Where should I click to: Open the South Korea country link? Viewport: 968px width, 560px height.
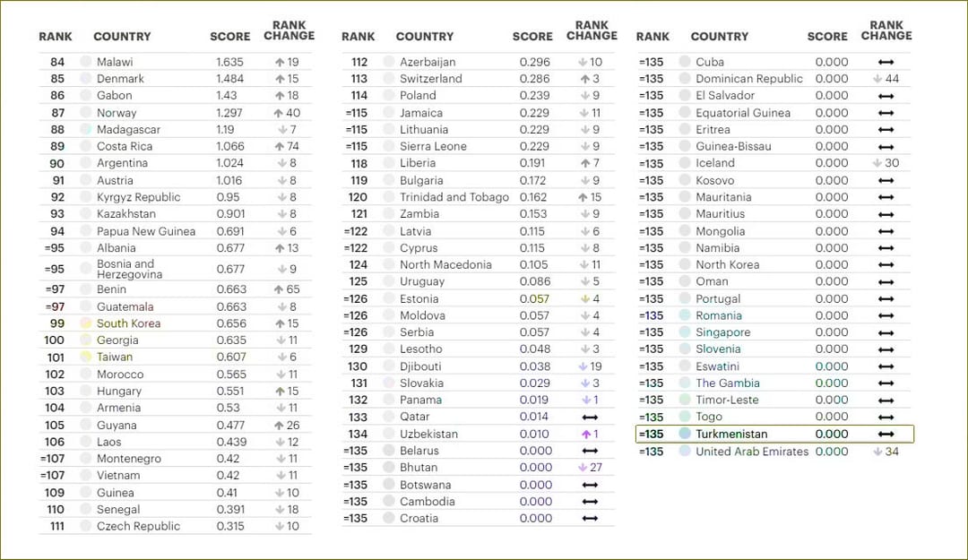click(128, 323)
